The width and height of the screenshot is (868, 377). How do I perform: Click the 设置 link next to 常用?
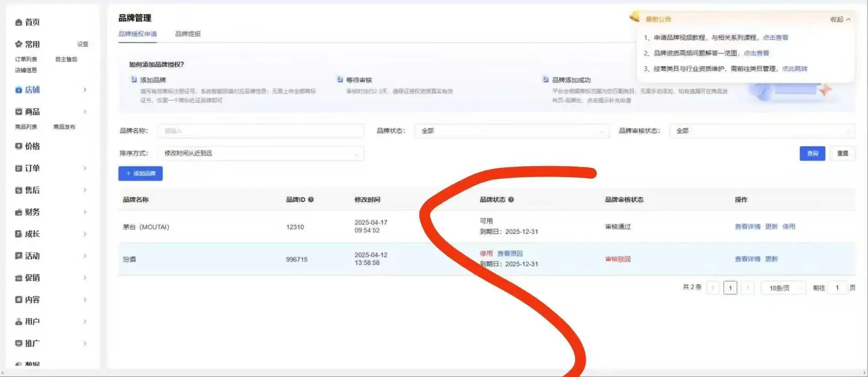[83, 44]
